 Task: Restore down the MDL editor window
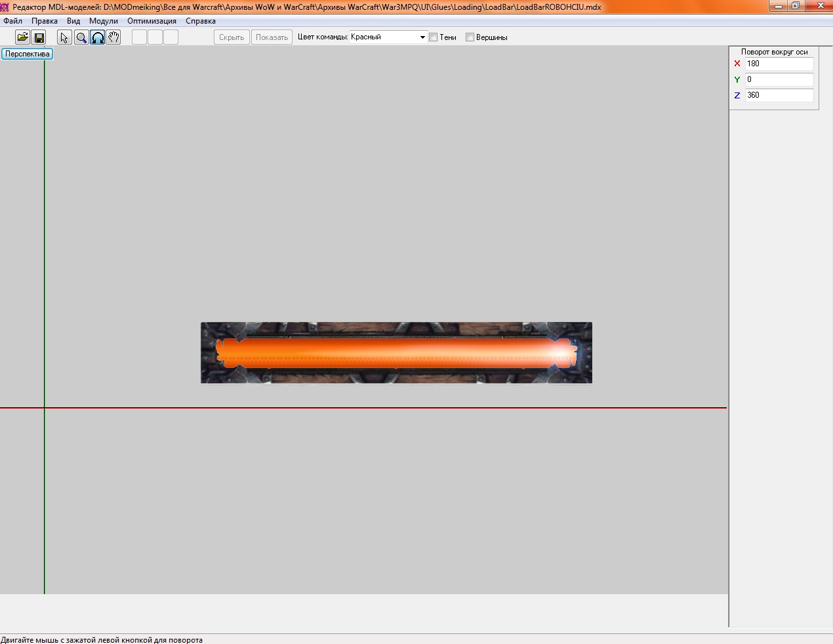point(796,6)
